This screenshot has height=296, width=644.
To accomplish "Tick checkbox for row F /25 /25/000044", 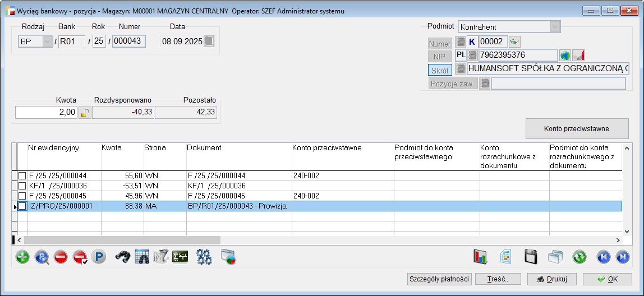I will point(22,176).
